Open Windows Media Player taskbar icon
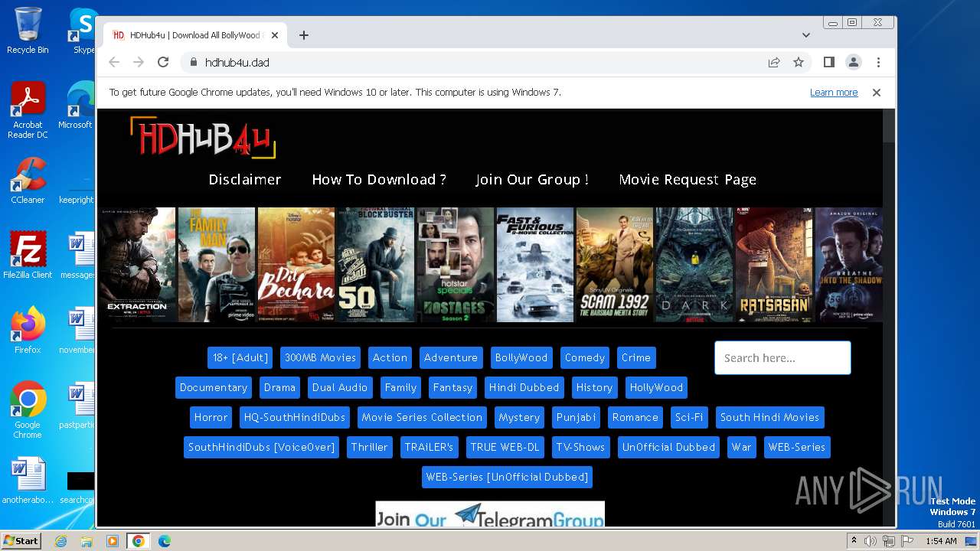This screenshot has height=551, width=980. tap(113, 541)
